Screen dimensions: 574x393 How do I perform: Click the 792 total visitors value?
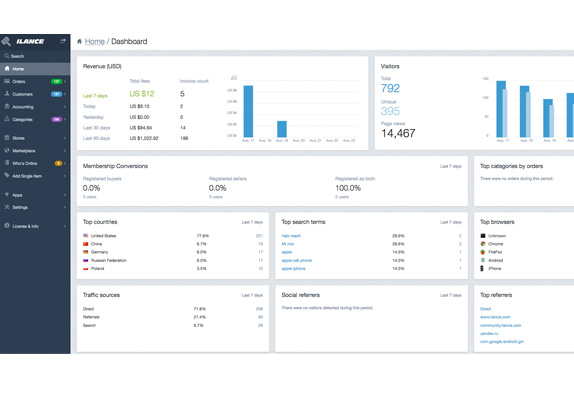tap(390, 88)
